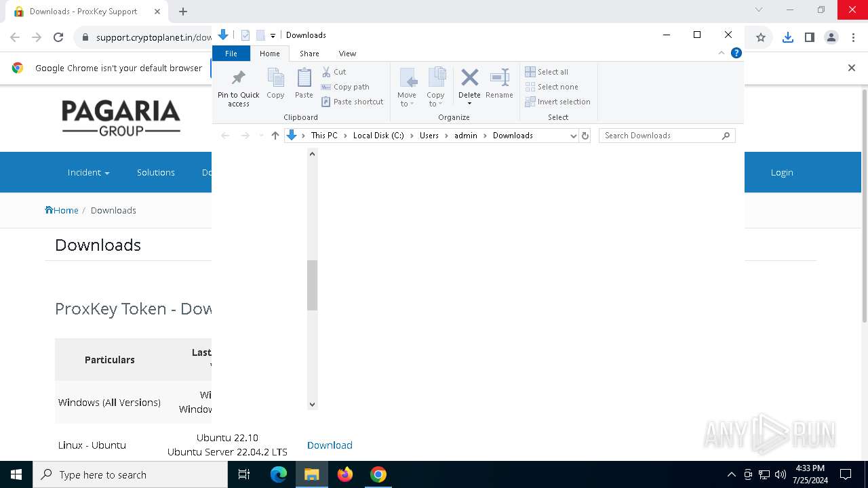Dismiss default browser notification bar
868x488 pixels.
(852, 68)
